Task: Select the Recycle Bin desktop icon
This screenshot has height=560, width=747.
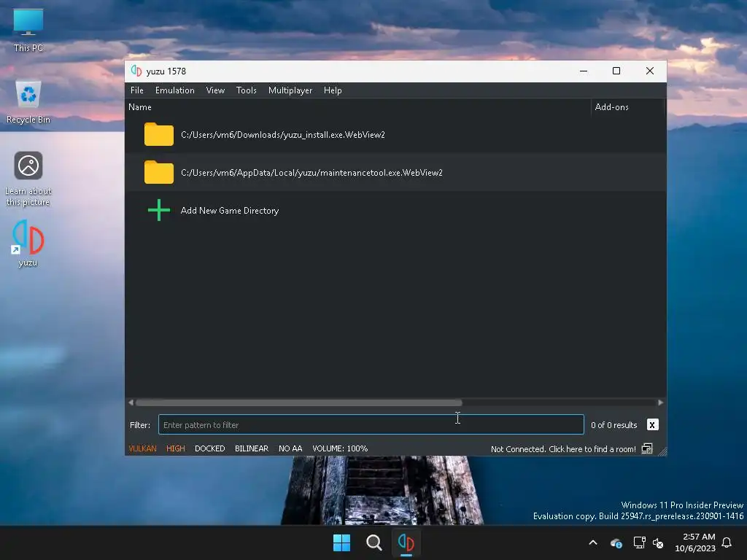Action: pos(28,102)
